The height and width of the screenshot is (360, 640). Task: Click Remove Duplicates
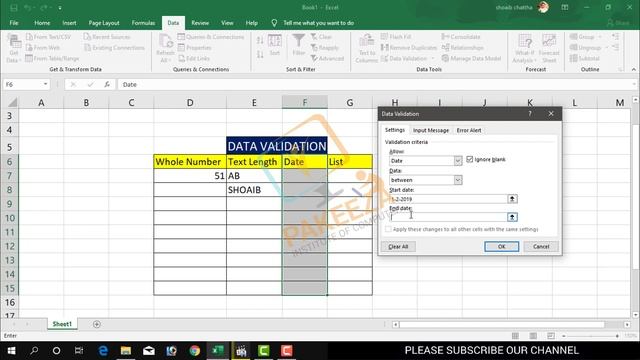coord(409,48)
